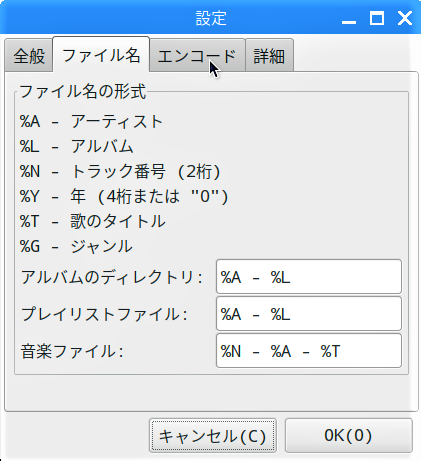
Task: Click the %N トラック番号 legend line
Action: click(x=120, y=171)
